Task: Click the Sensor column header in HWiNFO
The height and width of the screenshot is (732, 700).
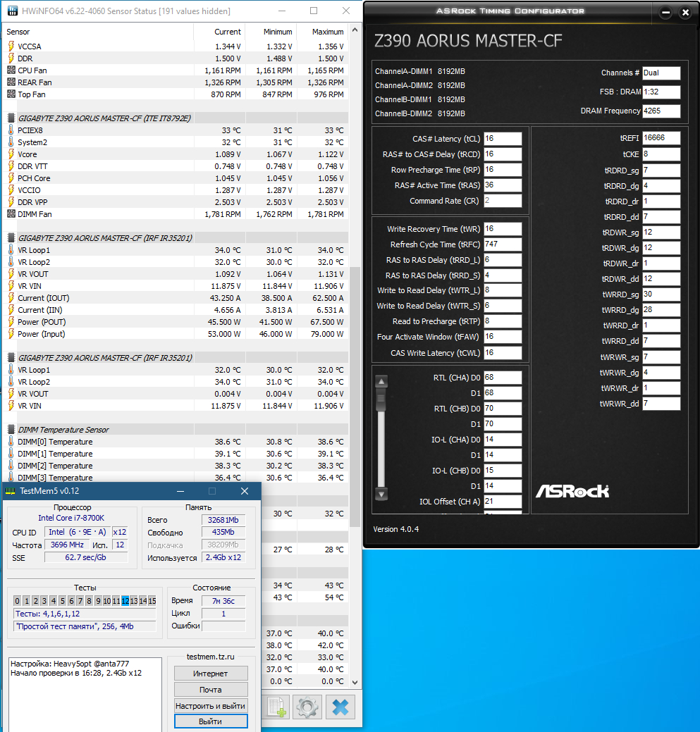Action: 97,32
